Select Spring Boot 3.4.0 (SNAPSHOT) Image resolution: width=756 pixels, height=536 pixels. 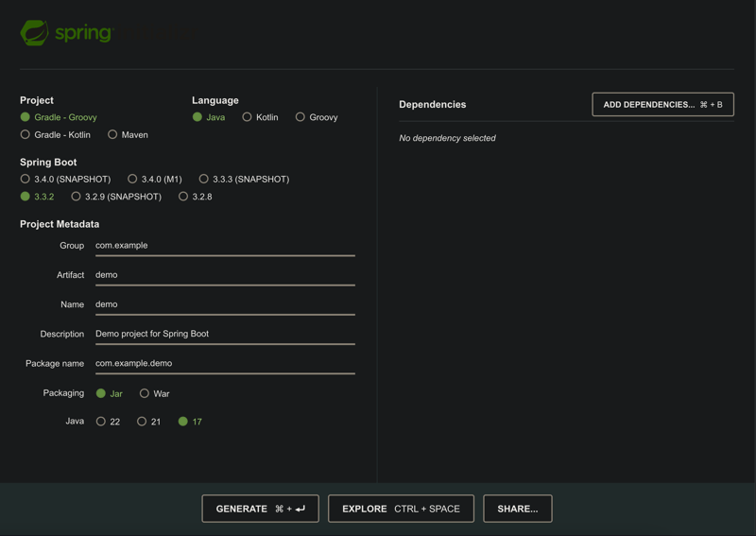tap(65, 179)
